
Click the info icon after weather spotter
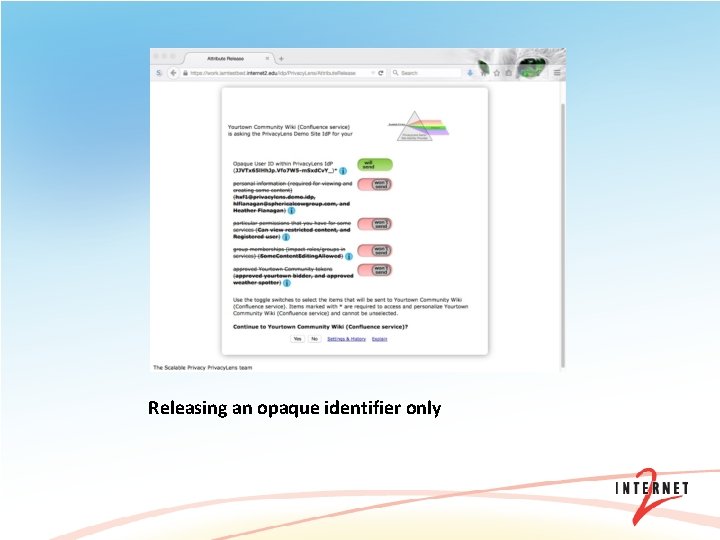click(287, 283)
